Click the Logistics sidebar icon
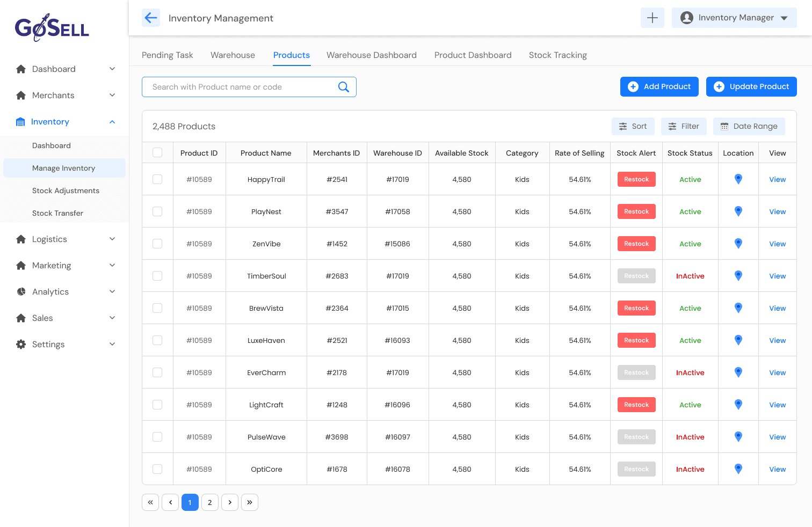Viewport: 812px width, 527px height. pos(21,239)
